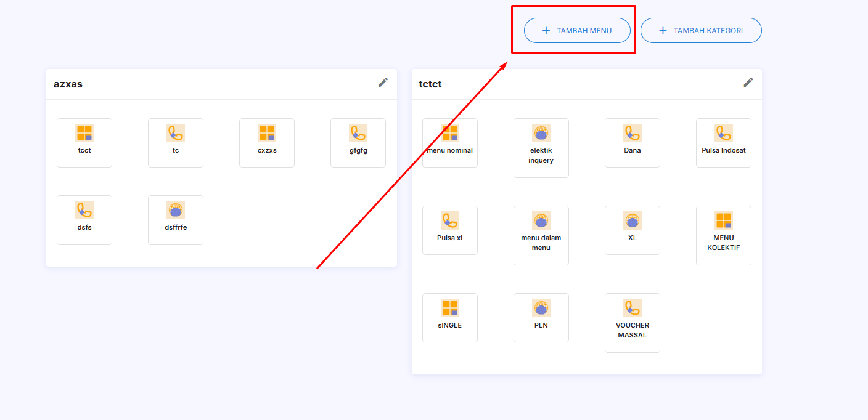Edit the azxas category with pencil icon

(383, 83)
